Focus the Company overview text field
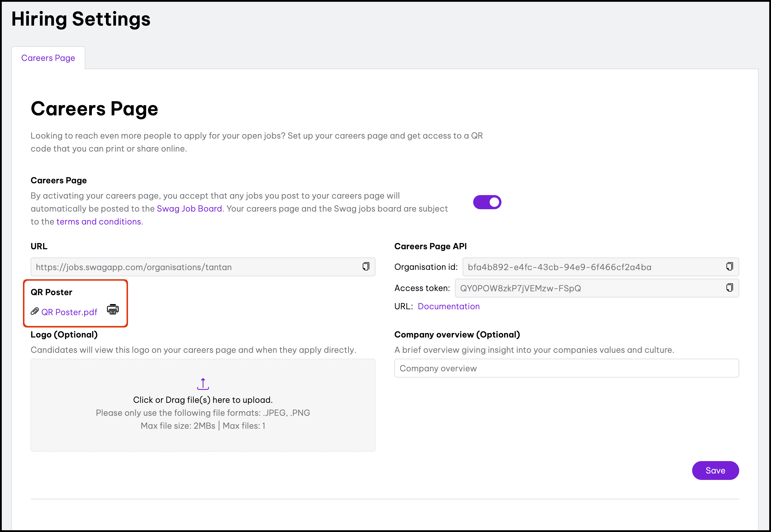771x532 pixels. tap(566, 368)
